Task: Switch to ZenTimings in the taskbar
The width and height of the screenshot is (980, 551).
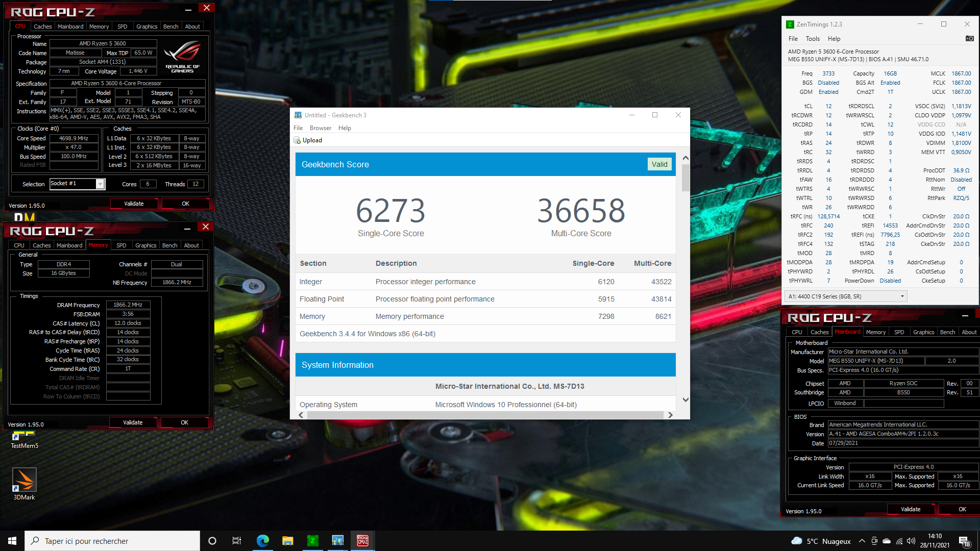Action: point(312,541)
